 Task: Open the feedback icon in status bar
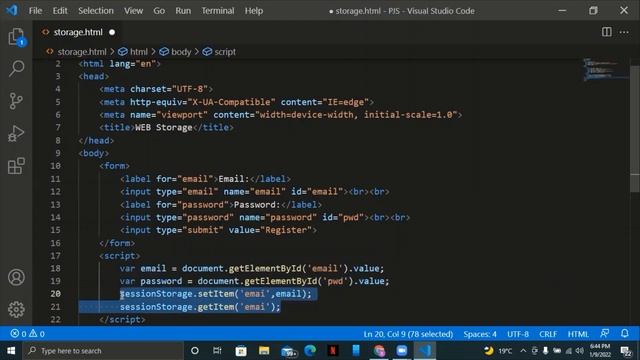click(x=604, y=333)
